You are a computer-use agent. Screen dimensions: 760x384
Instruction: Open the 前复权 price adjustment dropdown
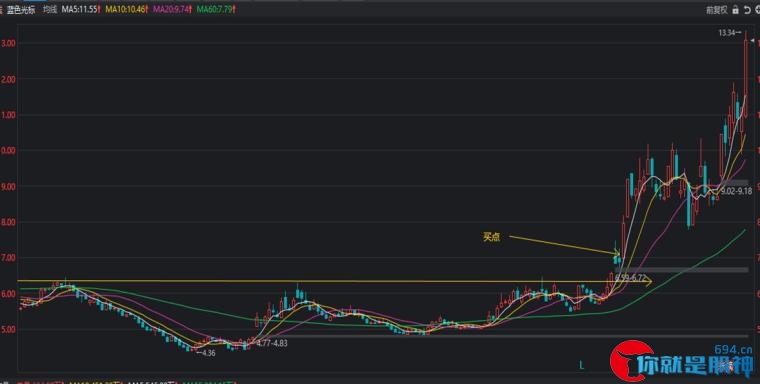click(717, 10)
